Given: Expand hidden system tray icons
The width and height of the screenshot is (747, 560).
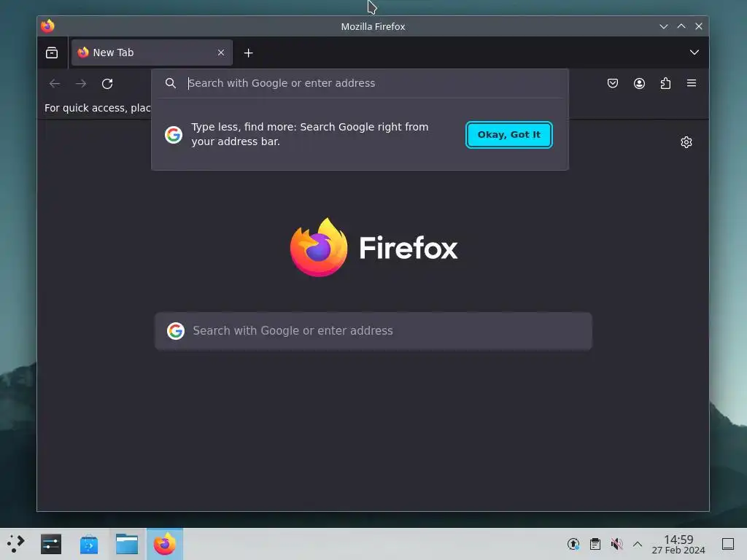Looking at the screenshot, I should coord(638,544).
